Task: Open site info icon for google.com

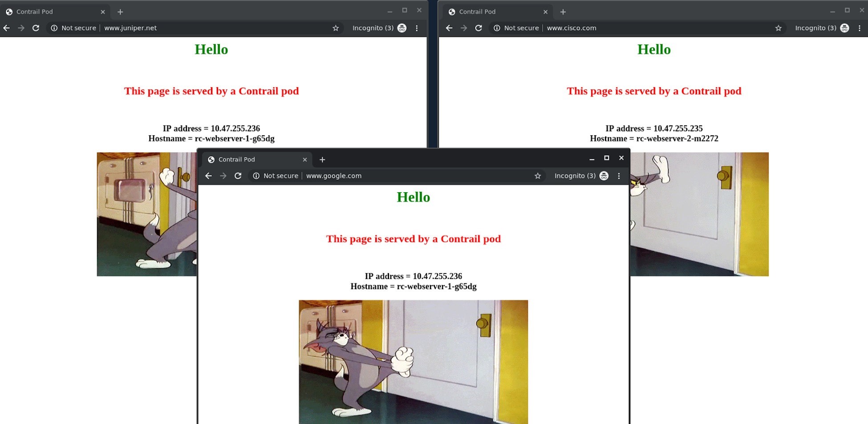Action: [256, 176]
